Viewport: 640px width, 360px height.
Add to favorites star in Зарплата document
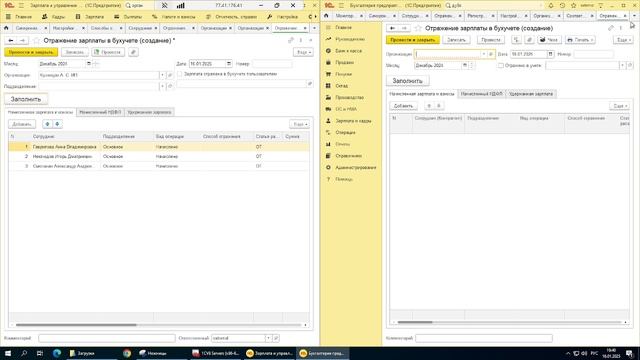[x=37, y=40]
